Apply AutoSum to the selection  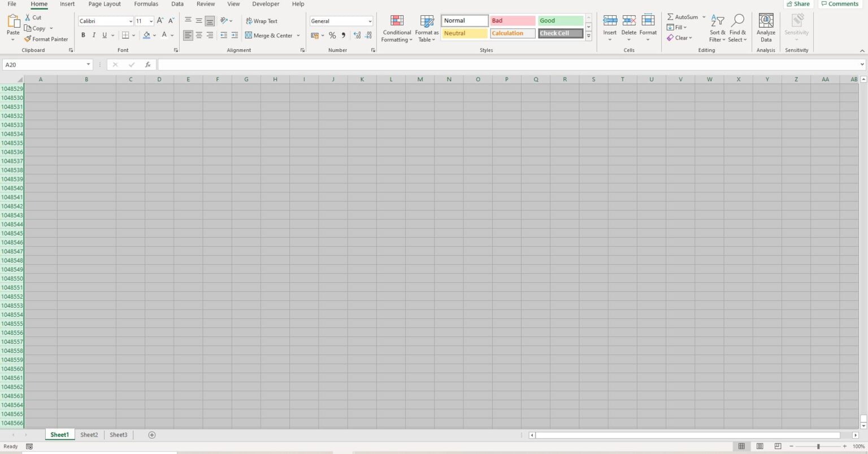pos(684,16)
